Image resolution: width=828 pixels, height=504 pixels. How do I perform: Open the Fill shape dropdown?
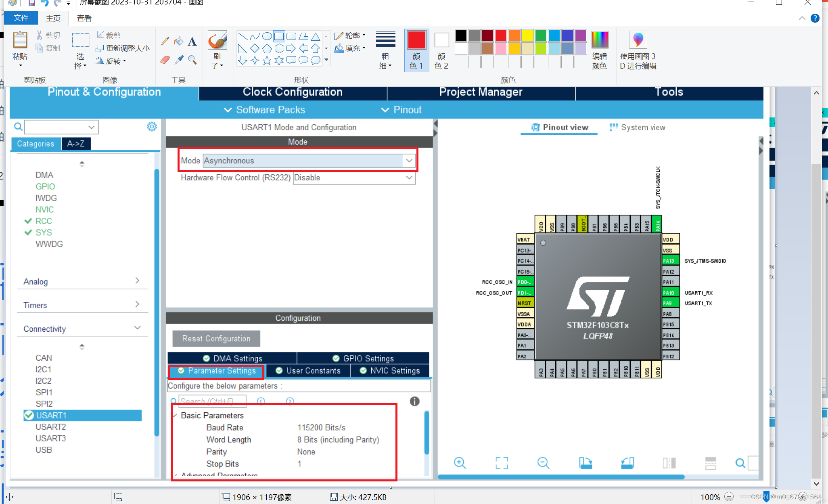(x=350, y=48)
